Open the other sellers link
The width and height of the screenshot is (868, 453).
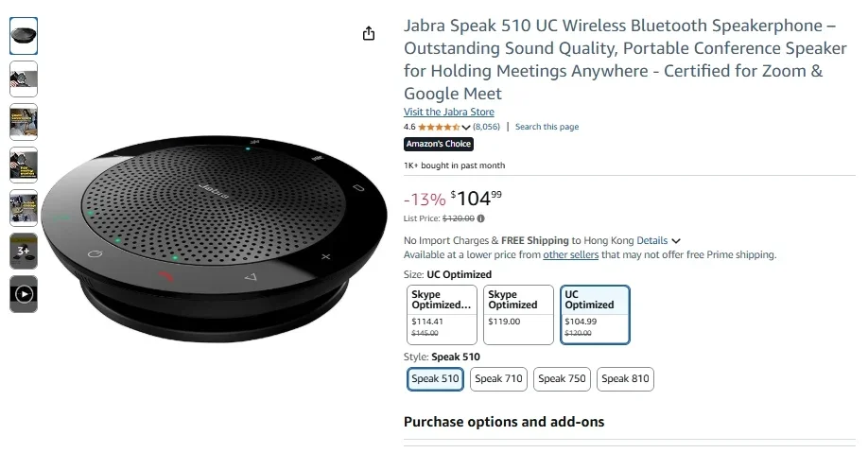click(570, 254)
